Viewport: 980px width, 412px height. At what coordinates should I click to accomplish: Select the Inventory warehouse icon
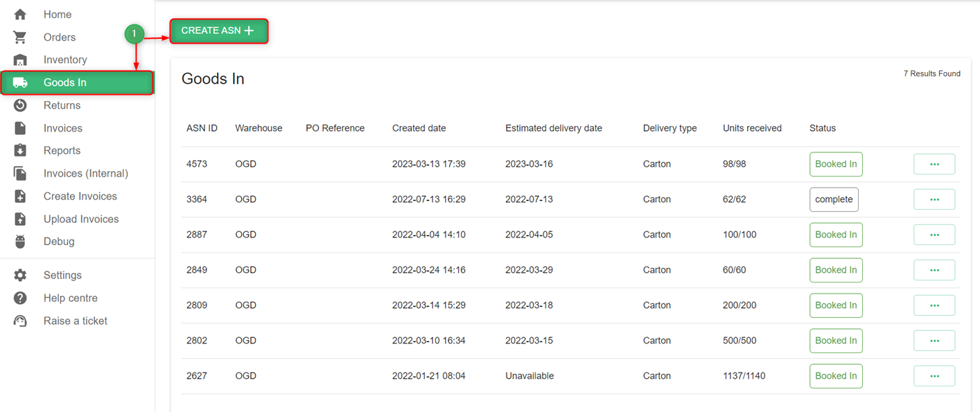[x=20, y=60]
